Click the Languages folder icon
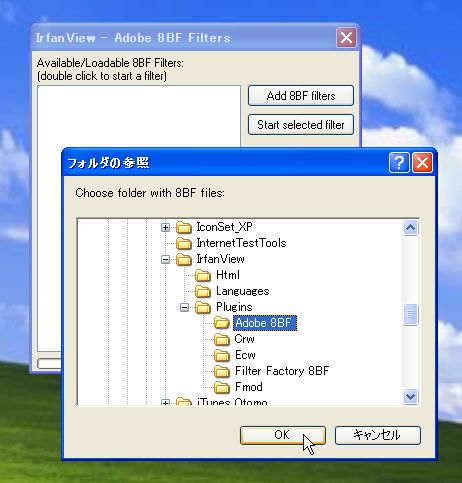Screen dimensions: 462x483 pyautogui.click(x=203, y=292)
